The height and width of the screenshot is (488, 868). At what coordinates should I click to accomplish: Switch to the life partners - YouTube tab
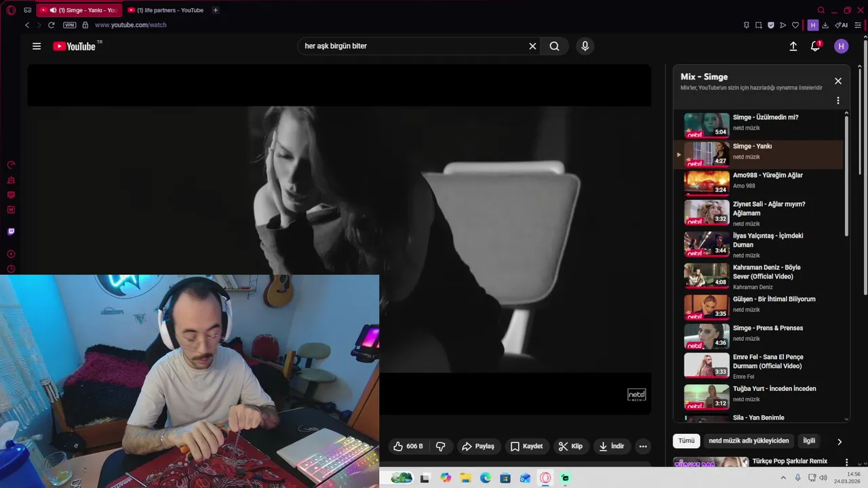pos(166,10)
